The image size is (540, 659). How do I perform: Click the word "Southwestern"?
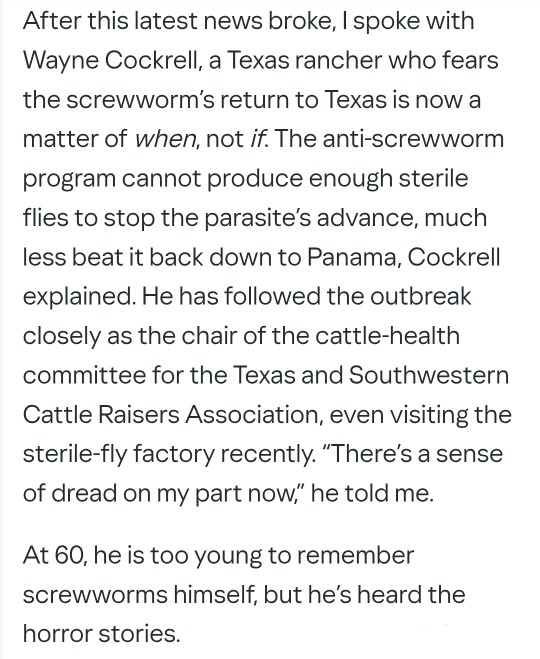429,375
